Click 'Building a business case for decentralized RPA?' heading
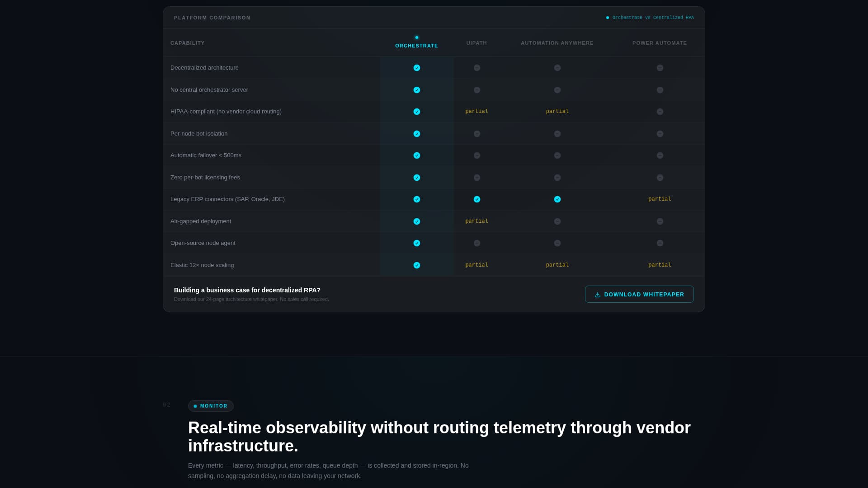Viewport: 868px width, 488px height. [x=247, y=290]
